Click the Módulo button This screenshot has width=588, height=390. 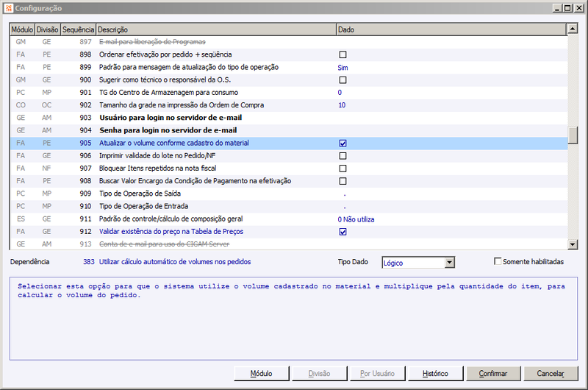coord(262,374)
